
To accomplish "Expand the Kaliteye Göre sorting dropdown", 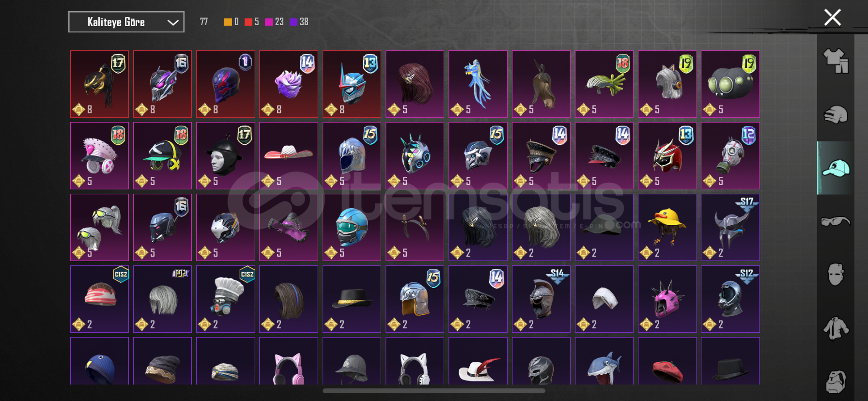I will [126, 22].
